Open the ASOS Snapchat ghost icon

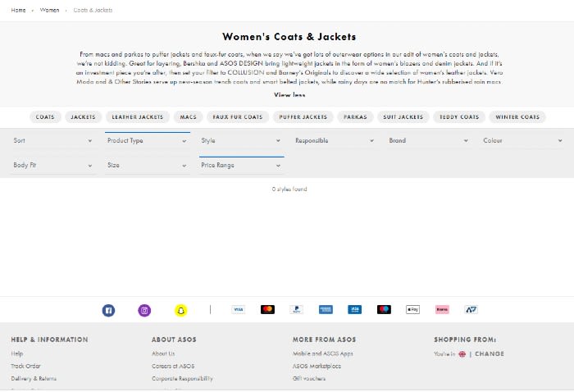pyautogui.click(x=180, y=310)
